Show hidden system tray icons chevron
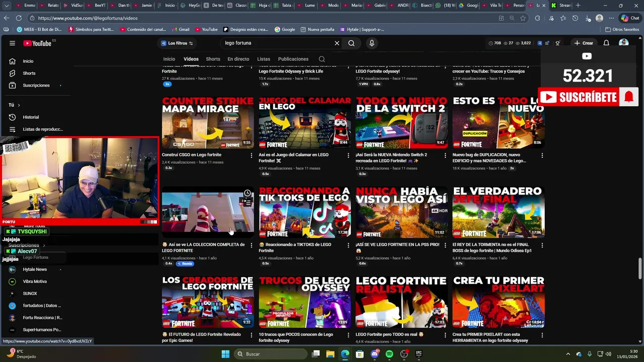The height and width of the screenshot is (362, 644). click(x=568, y=354)
